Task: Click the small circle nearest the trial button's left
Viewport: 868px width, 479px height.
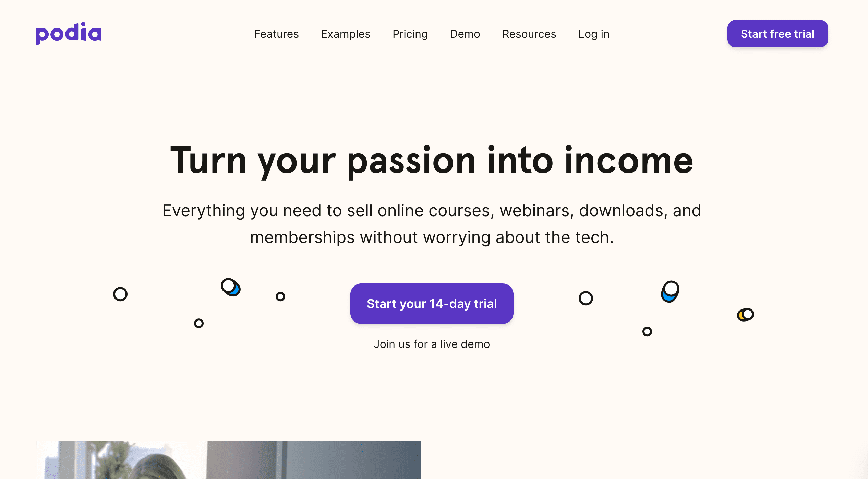Action: click(280, 296)
